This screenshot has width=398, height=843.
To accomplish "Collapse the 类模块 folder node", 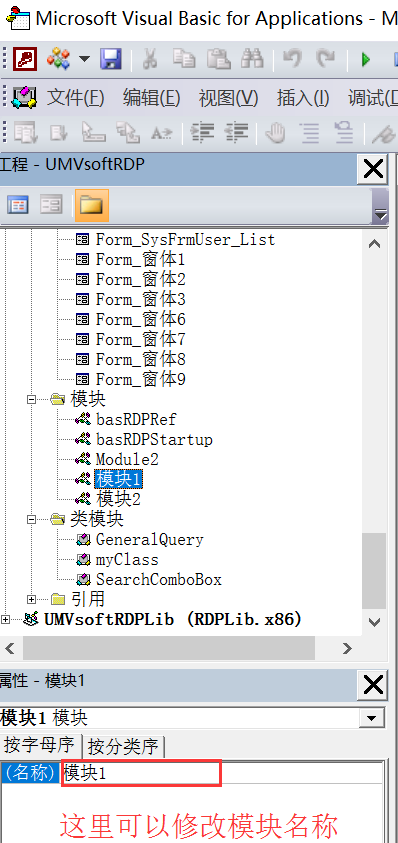I will pyautogui.click(x=31, y=519).
